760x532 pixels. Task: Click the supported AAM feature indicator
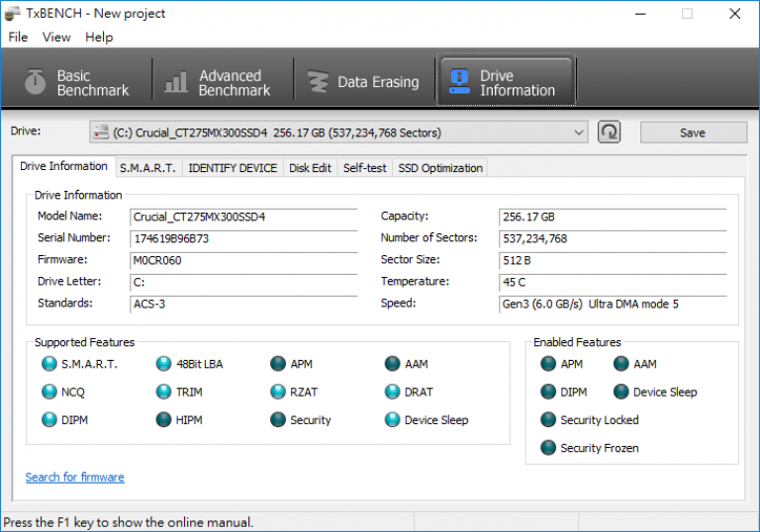(x=392, y=363)
